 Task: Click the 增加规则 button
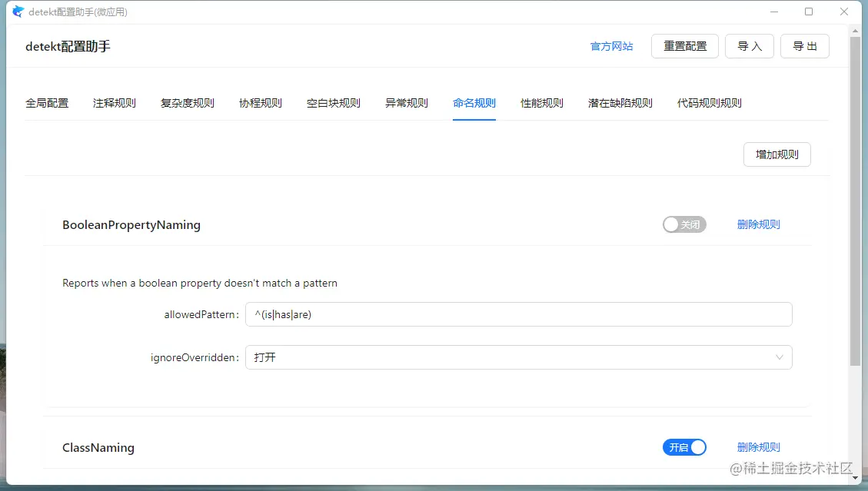[x=777, y=154]
